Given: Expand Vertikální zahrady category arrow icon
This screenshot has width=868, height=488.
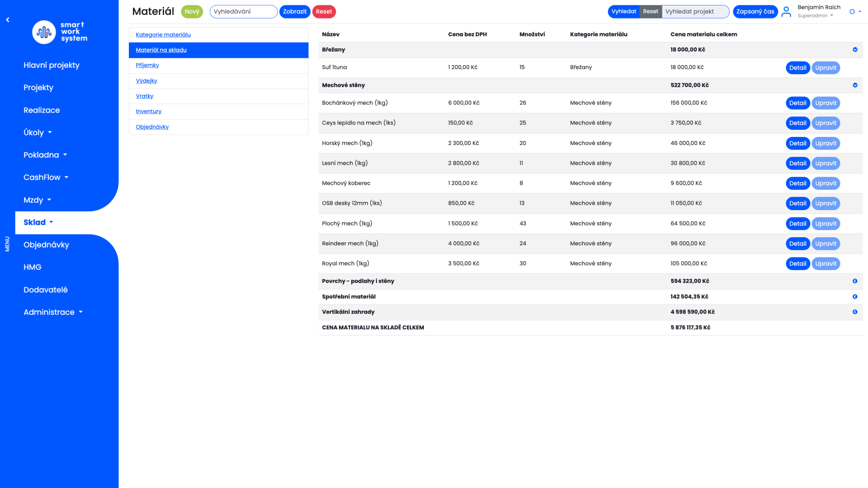Looking at the screenshot, I should [x=855, y=312].
